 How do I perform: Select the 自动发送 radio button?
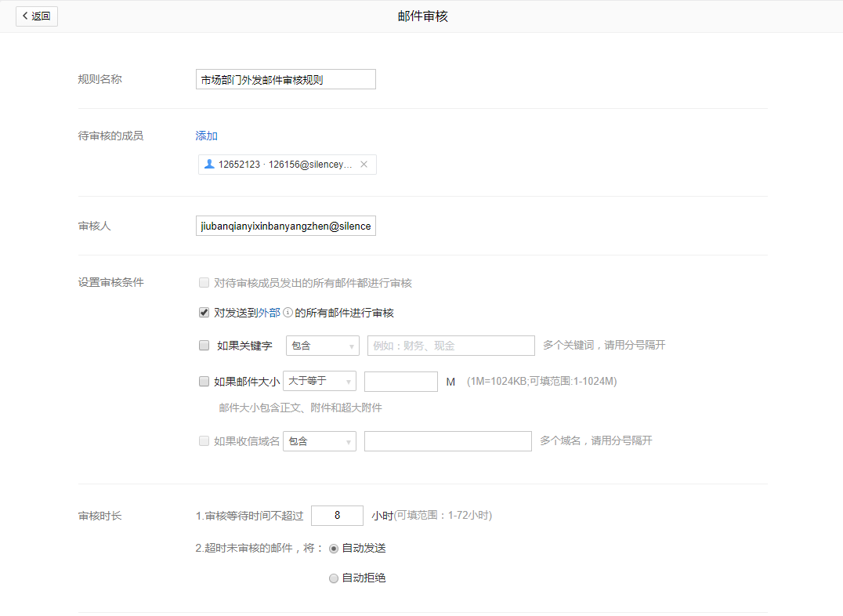334,549
